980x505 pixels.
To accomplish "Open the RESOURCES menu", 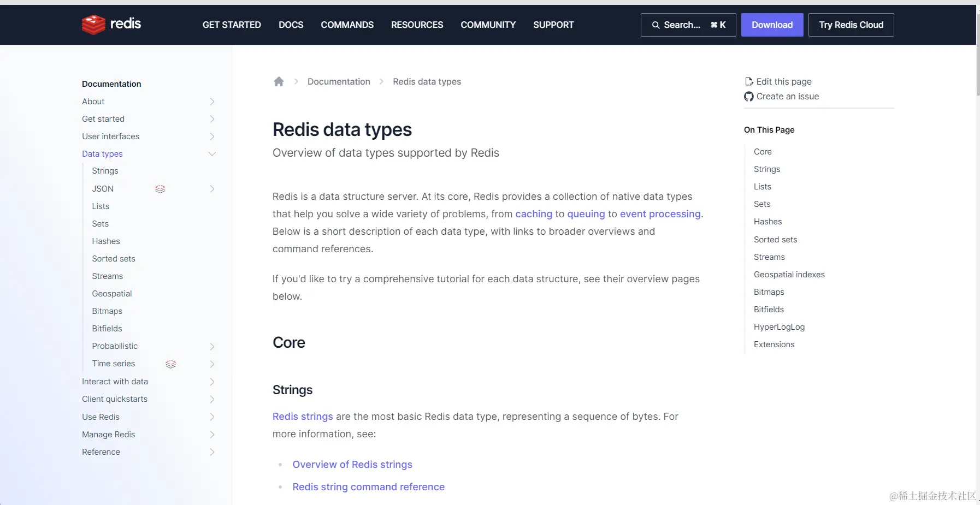I will point(417,25).
